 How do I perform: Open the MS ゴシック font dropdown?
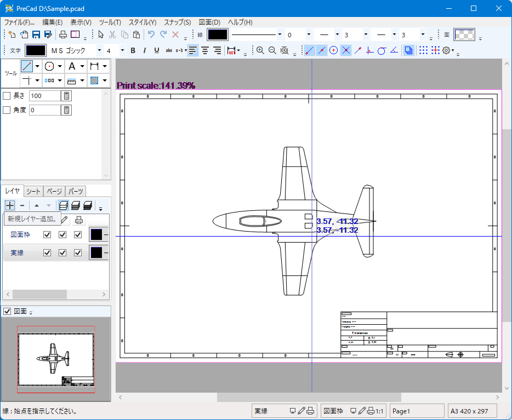coord(99,50)
